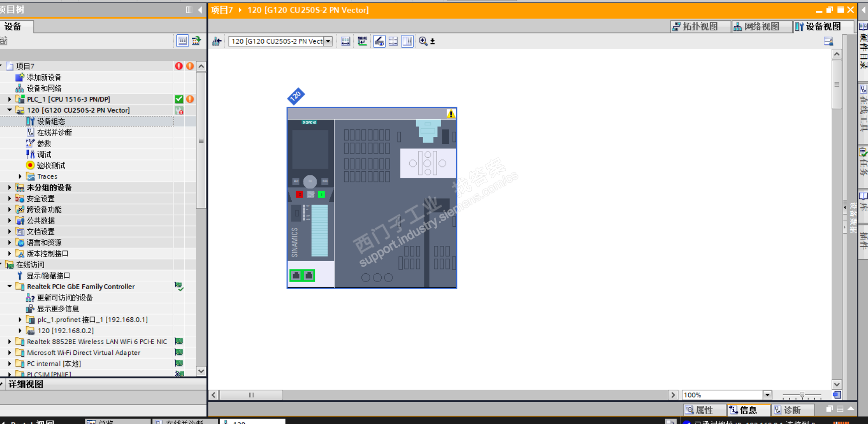The width and height of the screenshot is (868, 424).
Task: Expand the 未分组的设备 node
Action: coord(9,187)
